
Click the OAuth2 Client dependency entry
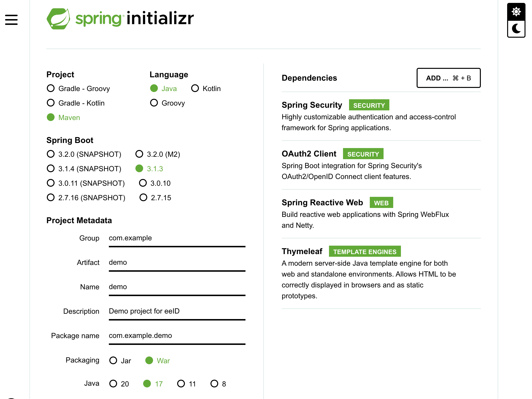tap(381, 165)
